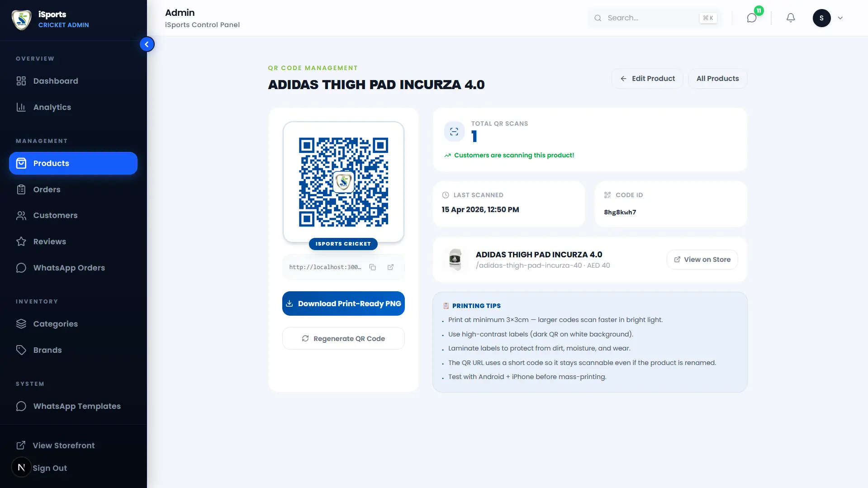Open the Orders section
This screenshot has height=488, width=868.
pos(73,190)
